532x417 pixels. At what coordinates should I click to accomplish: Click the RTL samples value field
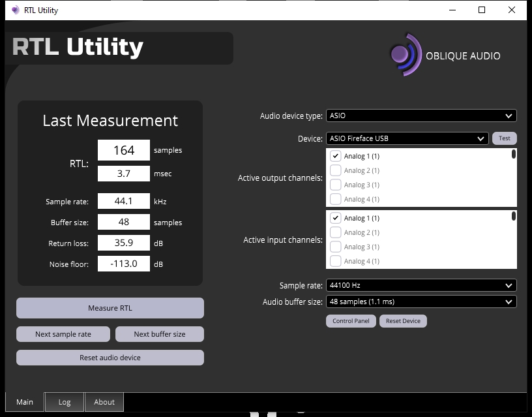point(124,150)
